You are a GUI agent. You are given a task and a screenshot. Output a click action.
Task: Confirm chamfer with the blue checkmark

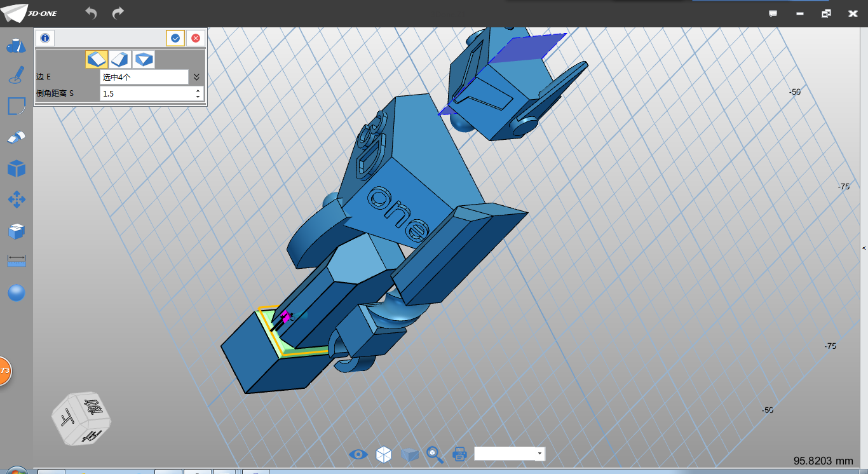click(x=175, y=38)
